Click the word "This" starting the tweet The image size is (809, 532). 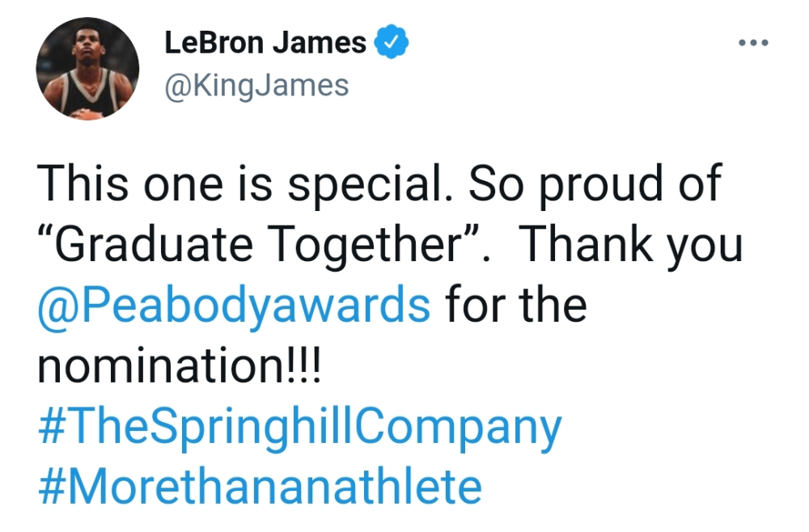pos(83,183)
